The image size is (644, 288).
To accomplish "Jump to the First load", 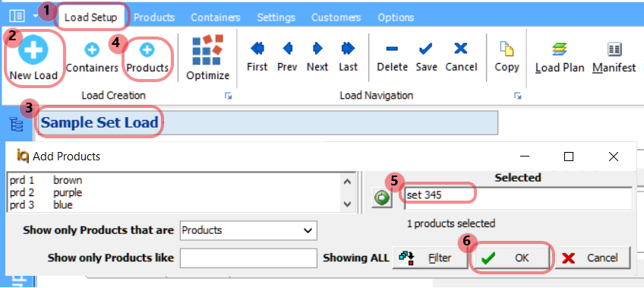I will [x=257, y=49].
